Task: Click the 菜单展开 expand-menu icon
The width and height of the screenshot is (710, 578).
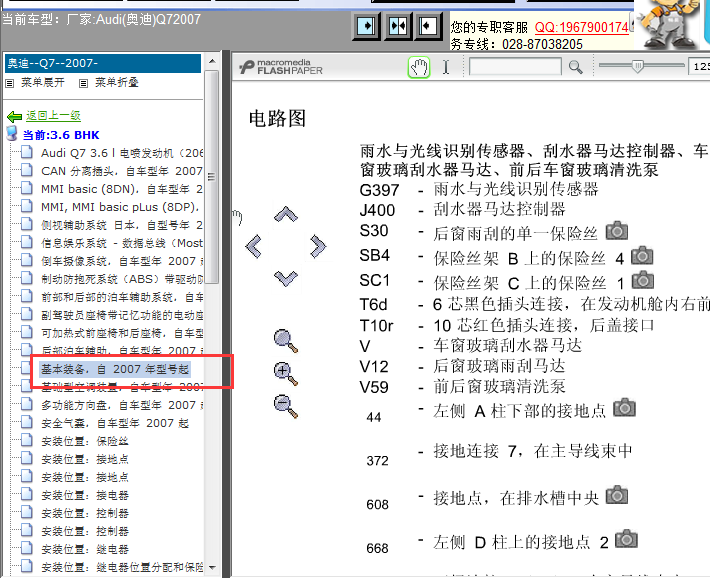Action: point(10,83)
